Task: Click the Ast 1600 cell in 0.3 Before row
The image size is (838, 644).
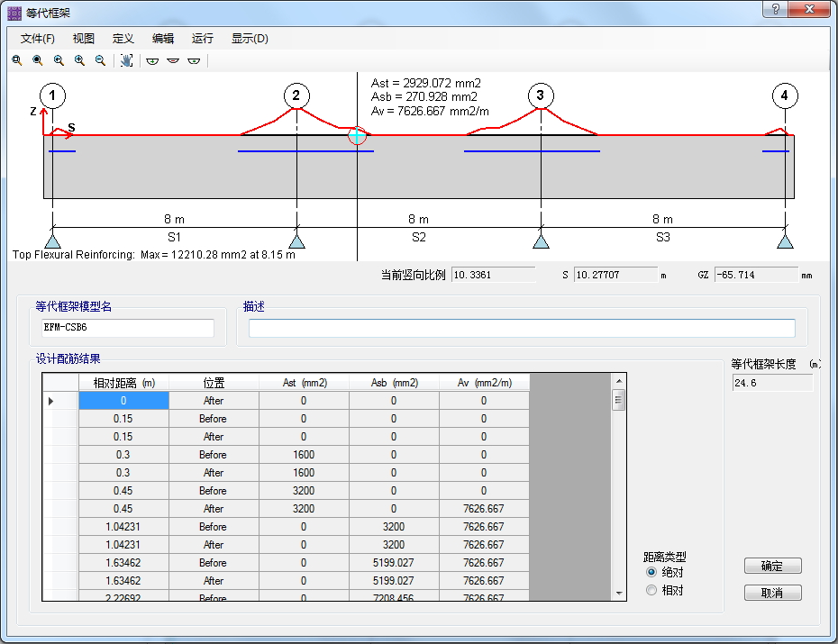Action: (304, 455)
